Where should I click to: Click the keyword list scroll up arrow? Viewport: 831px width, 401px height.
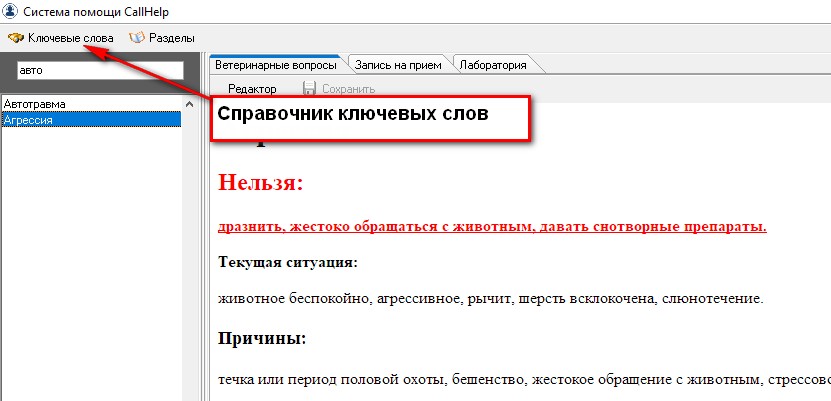tap(189, 103)
